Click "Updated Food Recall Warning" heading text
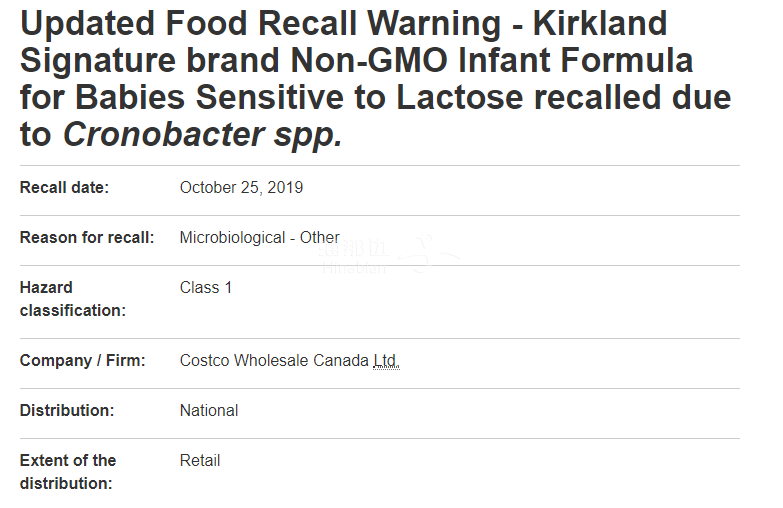 click(260, 24)
